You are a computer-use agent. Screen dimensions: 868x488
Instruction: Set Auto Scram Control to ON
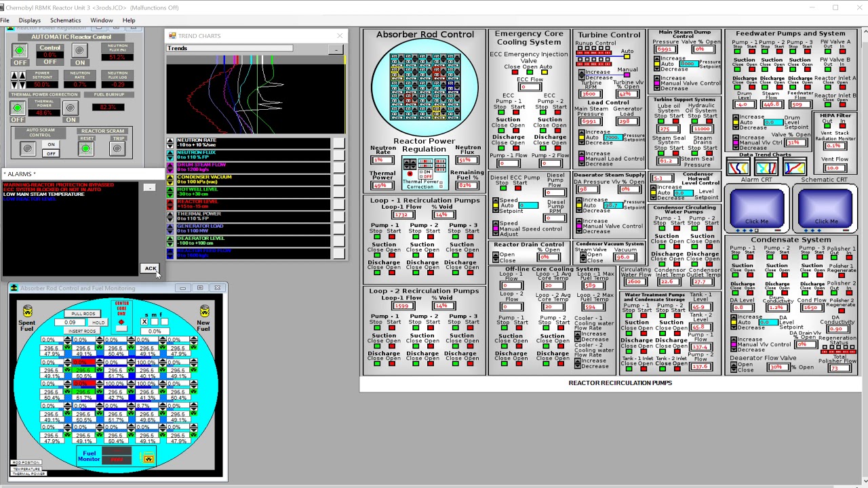(x=51, y=145)
